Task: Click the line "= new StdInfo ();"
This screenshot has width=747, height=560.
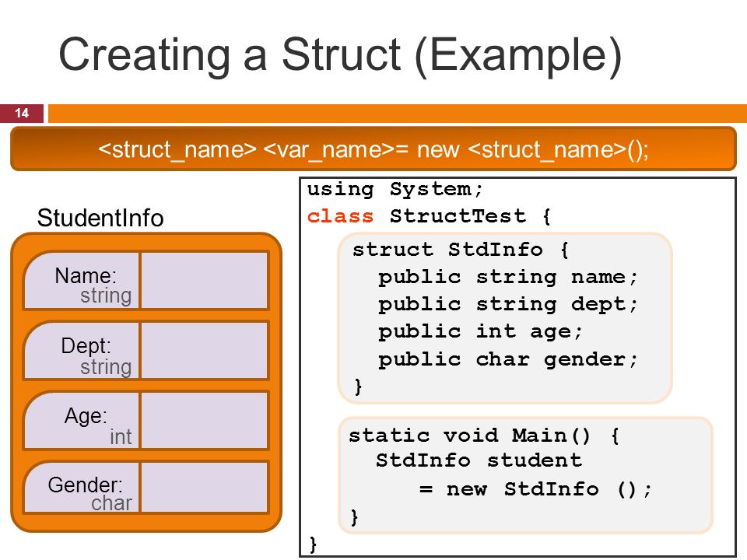Action: point(535,489)
